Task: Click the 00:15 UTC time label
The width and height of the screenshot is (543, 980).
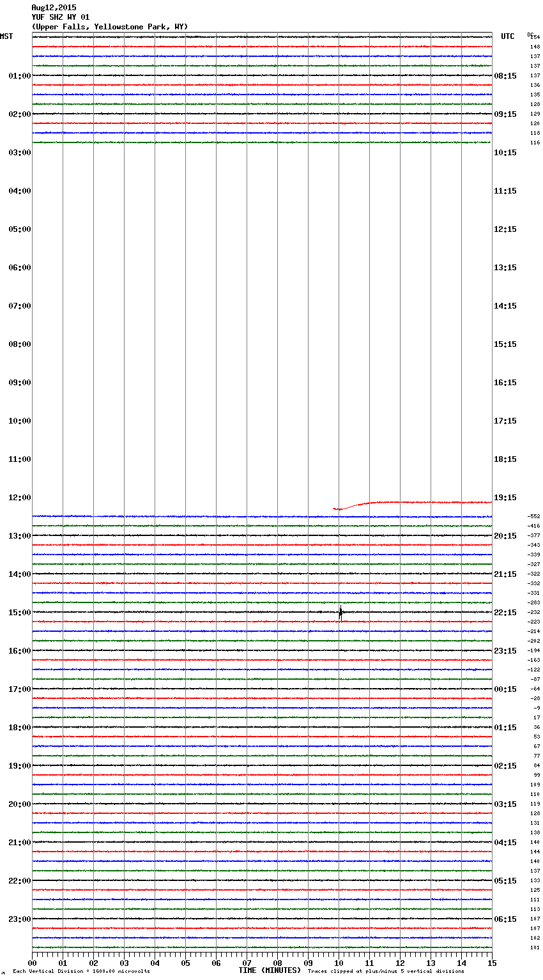Action: click(x=505, y=689)
